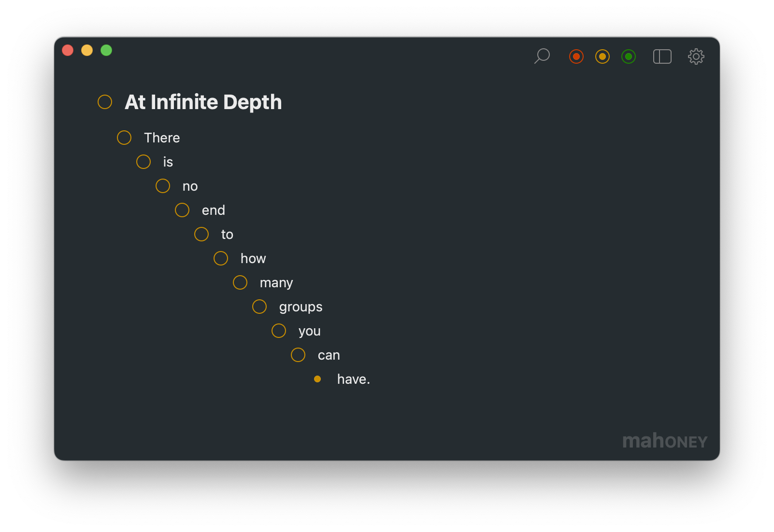
Task: Collapse the 'At Infinite Depth' heading circle
Action: pos(105,102)
